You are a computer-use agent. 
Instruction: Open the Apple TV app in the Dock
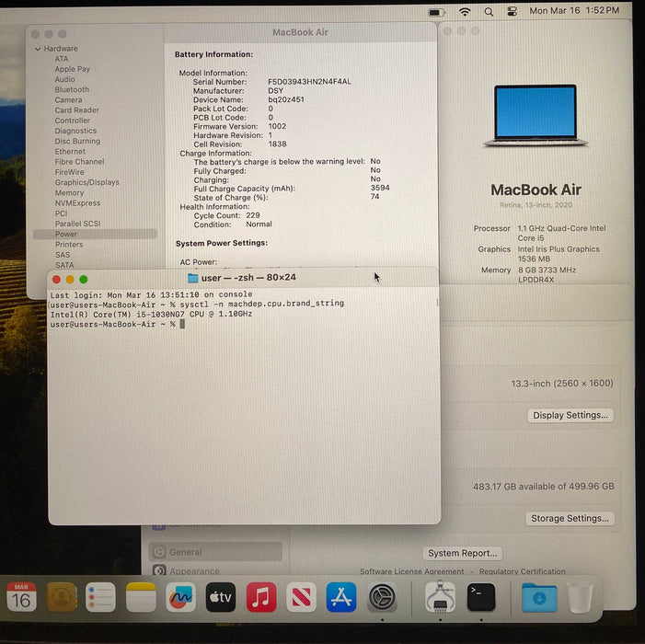click(x=221, y=597)
